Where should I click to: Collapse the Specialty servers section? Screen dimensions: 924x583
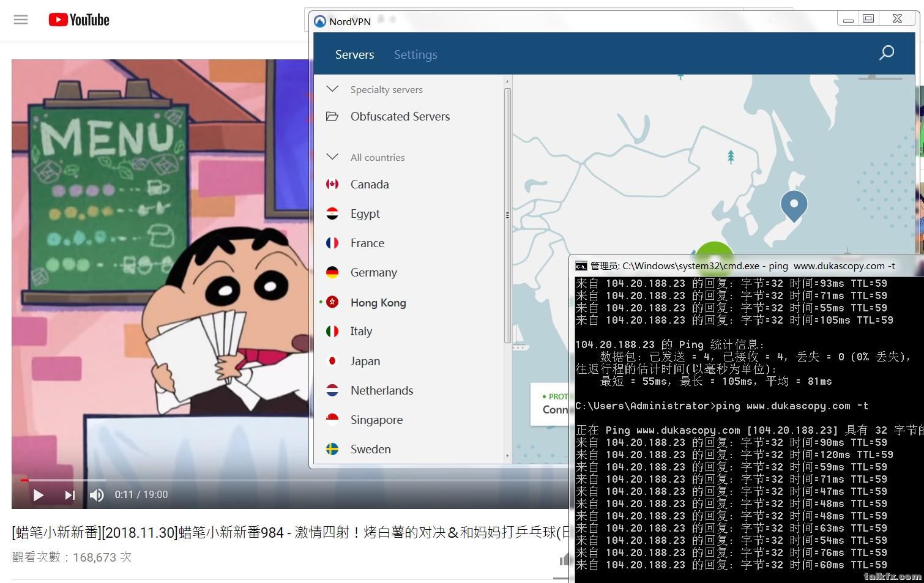[x=332, y=89]
